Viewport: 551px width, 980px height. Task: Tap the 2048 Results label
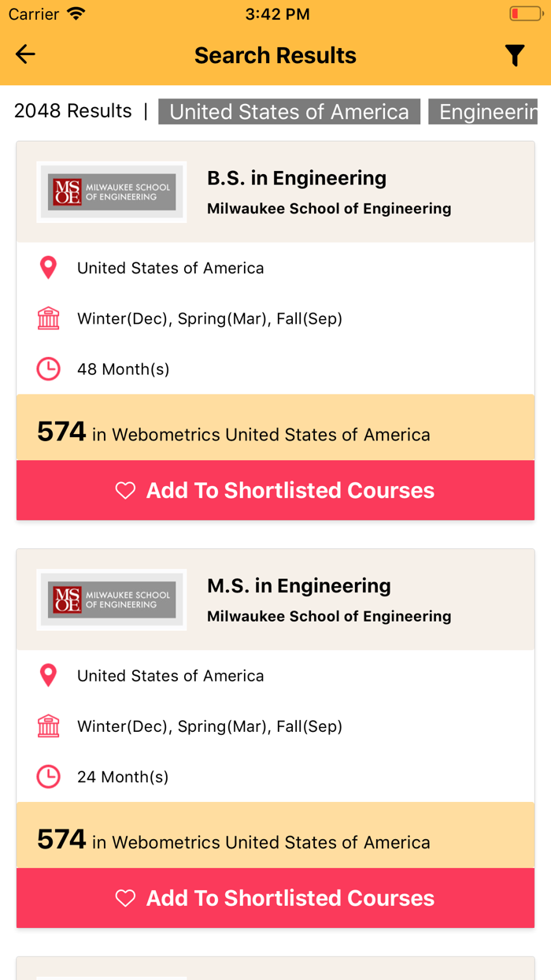point(72,111)
